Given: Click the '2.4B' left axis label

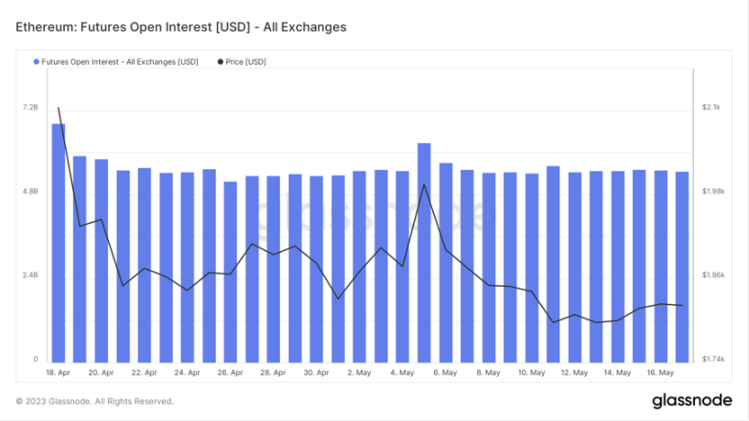Looking at the screenshot, I should click(31, 275).
